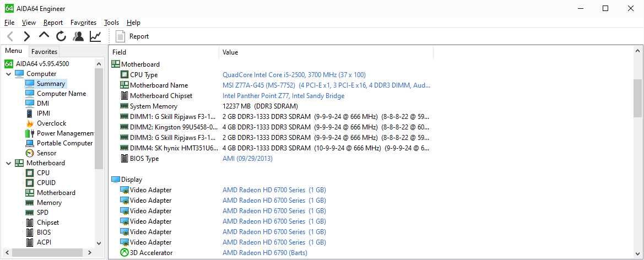Screen dimensions: 644x260
Task: Switch to the Menu tab
Action: click(14, 51)
